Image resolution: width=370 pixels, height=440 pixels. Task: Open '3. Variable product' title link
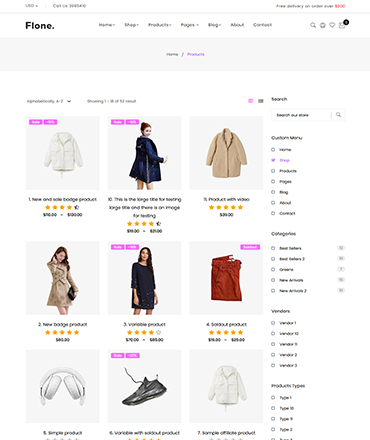144,324
